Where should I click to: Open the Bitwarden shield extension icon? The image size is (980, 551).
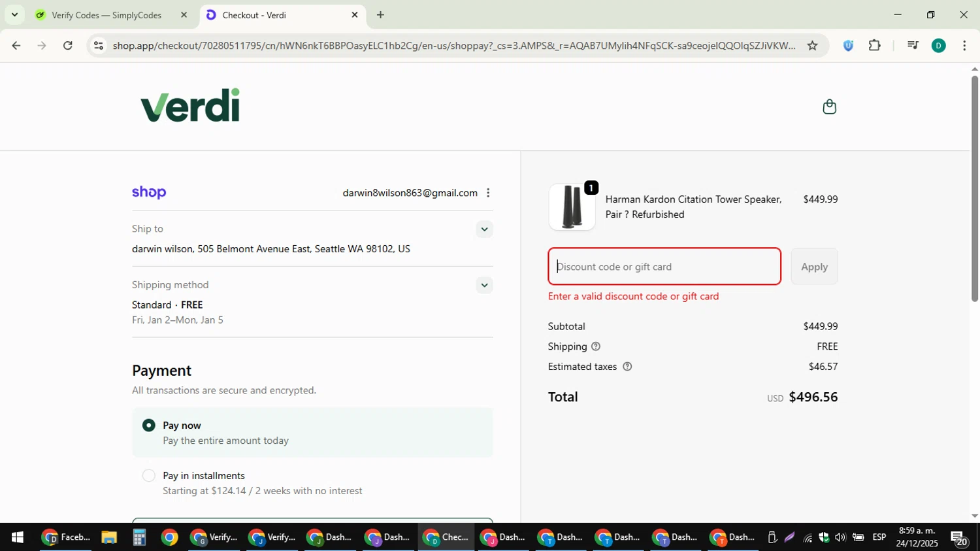(848, 45)
